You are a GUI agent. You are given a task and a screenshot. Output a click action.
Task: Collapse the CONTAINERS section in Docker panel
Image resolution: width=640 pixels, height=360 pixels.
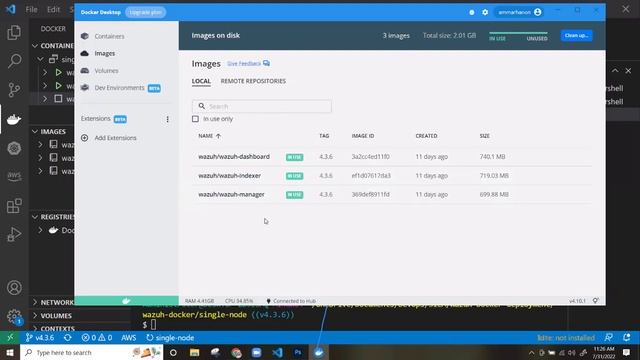pyautogui.click(x=35, y=46)
